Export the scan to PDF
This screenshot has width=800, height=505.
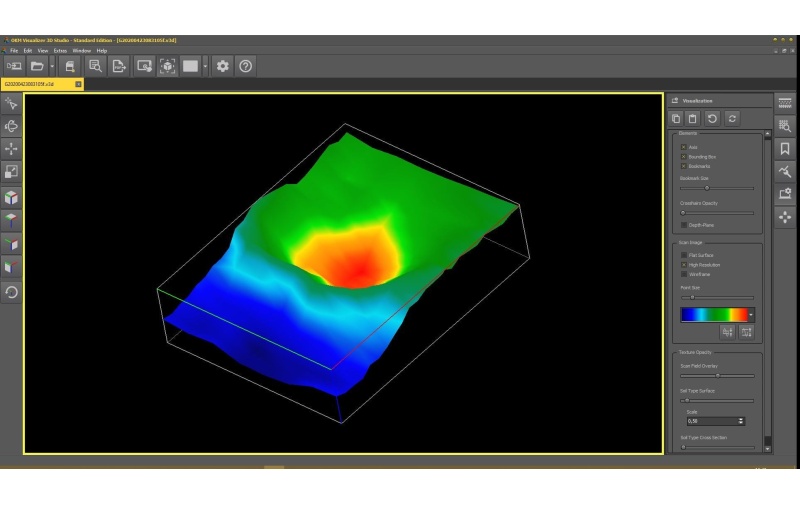(x=118, y=66)
